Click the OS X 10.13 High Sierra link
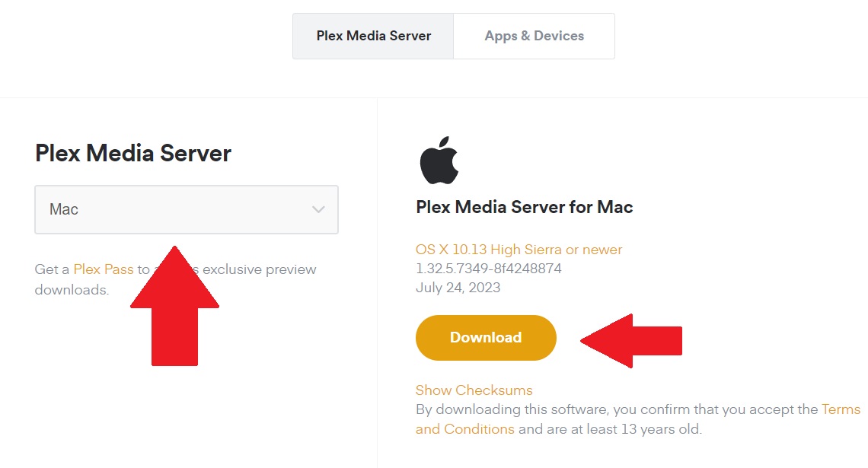 [519, 249]
